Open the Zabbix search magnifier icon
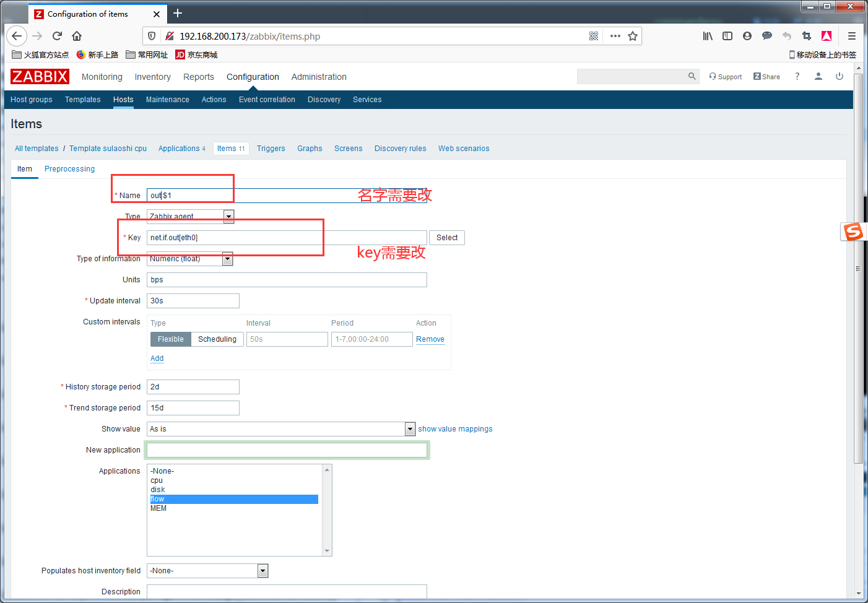Image resolution: width=868 pixels, height=603 pixels. coord(692,76)
